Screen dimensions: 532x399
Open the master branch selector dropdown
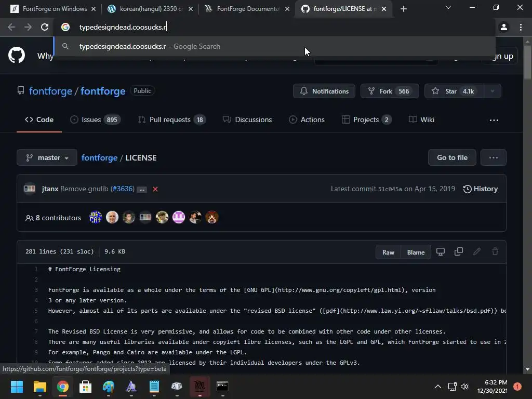tap(47, 158)
